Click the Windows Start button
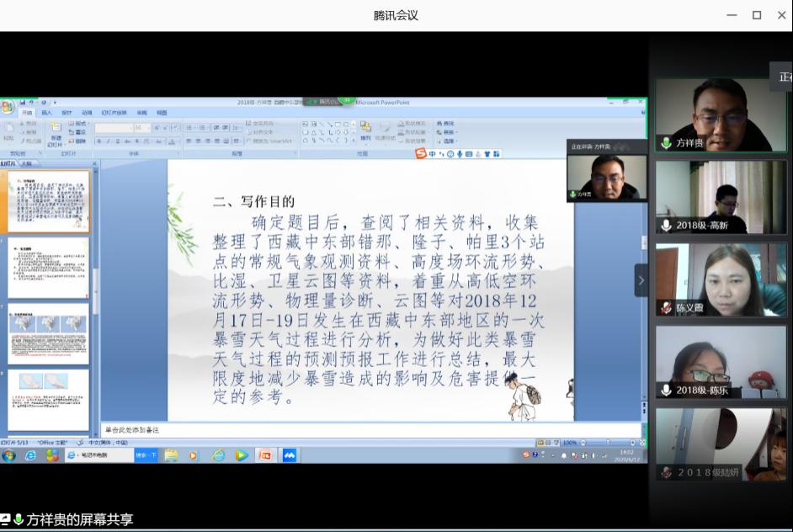Viewport: 793px width, 532px height. (8, 455)
